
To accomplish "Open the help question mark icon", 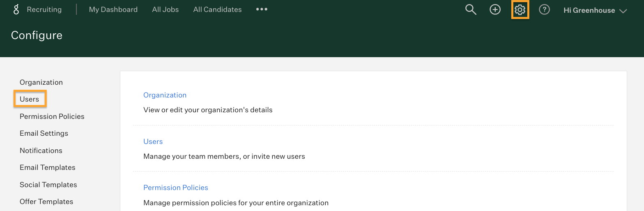I will [544, 9].
